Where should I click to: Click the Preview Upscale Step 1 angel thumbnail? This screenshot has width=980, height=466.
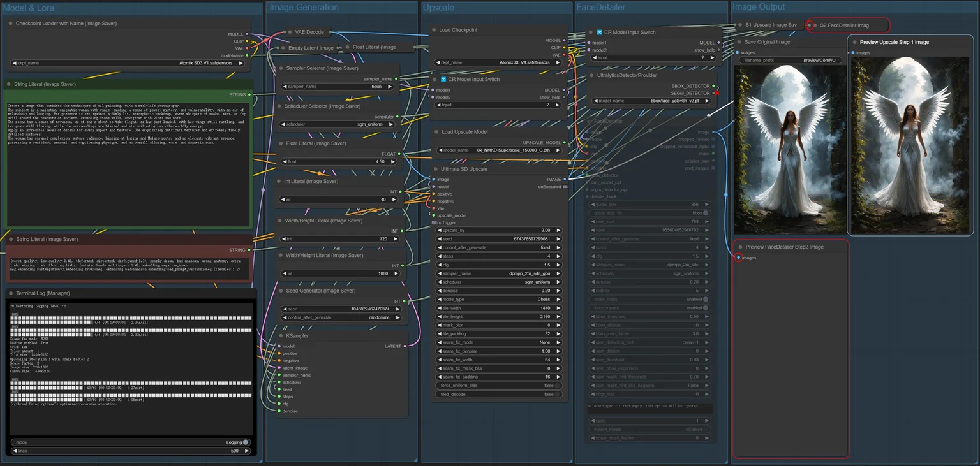pos(910,145)
